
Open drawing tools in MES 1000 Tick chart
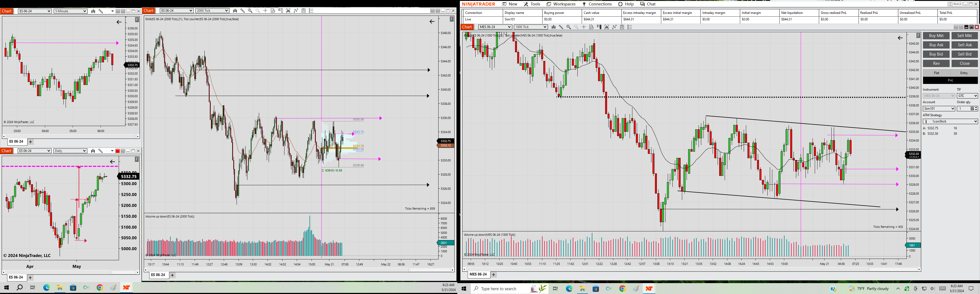561,27
